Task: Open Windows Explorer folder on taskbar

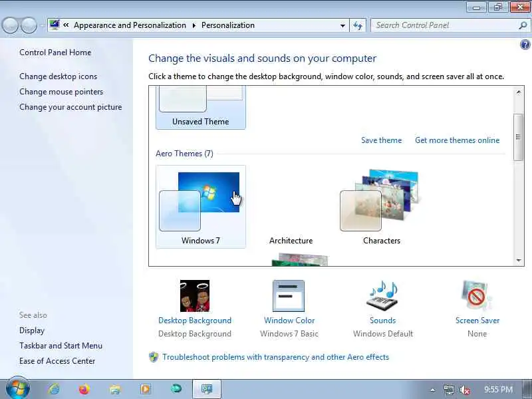Action: (115, 389)
